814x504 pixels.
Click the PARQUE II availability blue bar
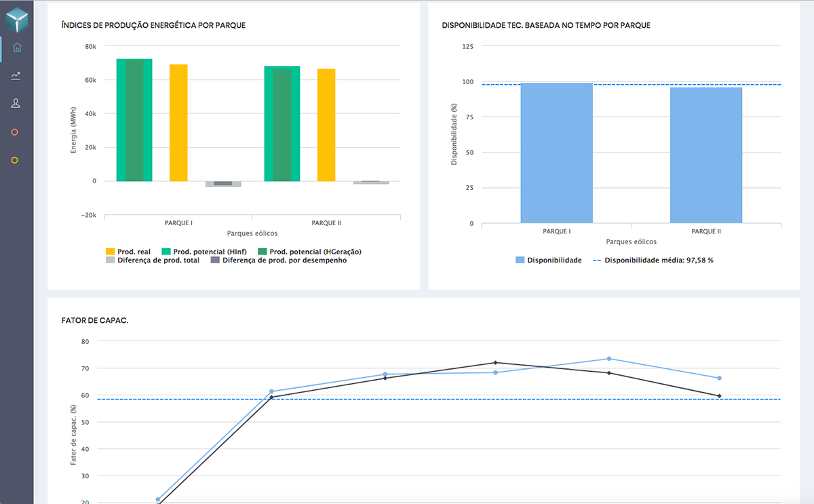pyautogui.click(x=705, y=155)
